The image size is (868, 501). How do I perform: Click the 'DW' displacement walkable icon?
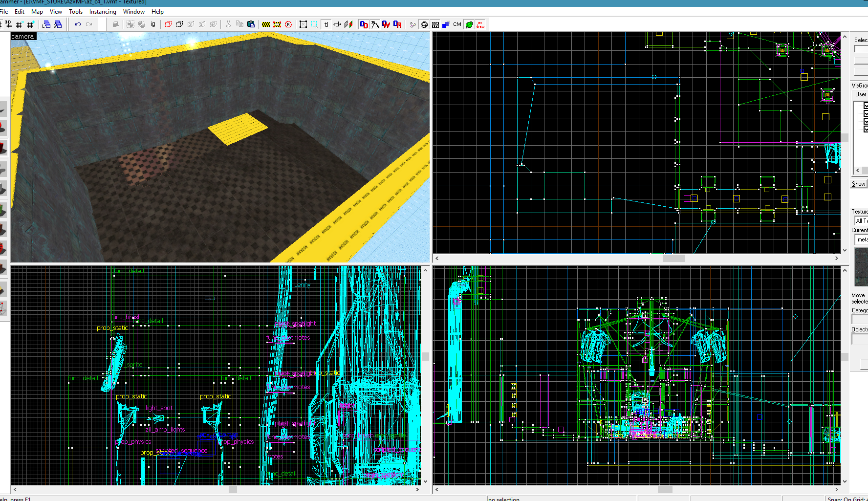point(386,24)
